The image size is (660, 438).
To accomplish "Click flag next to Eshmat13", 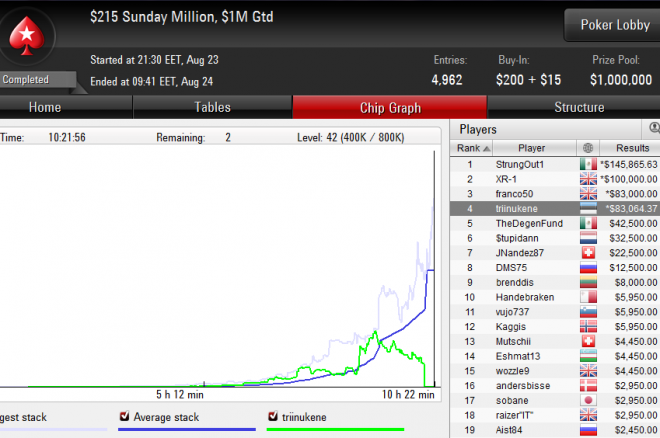I will (x=588, y=356).
